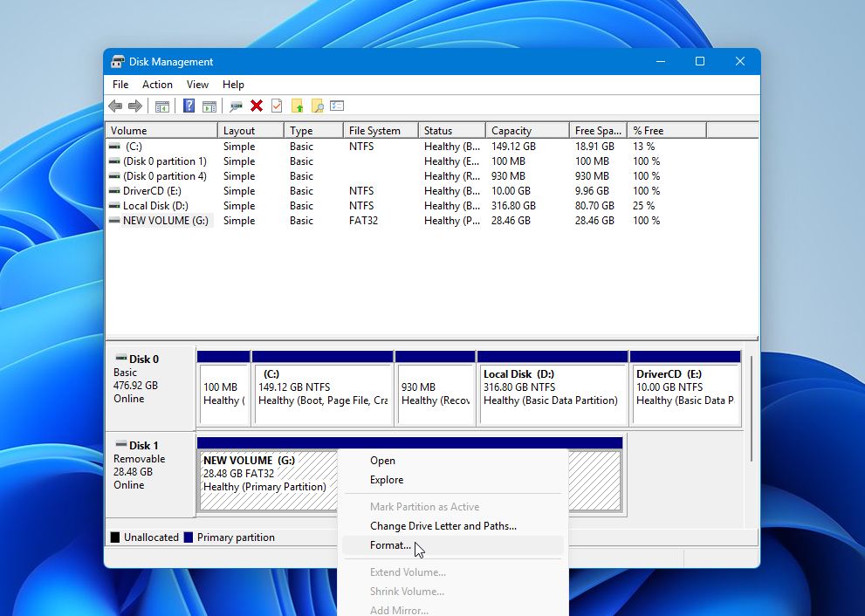Click the drive icon beside Disk 0 partition 4

(x=114, y=176)
